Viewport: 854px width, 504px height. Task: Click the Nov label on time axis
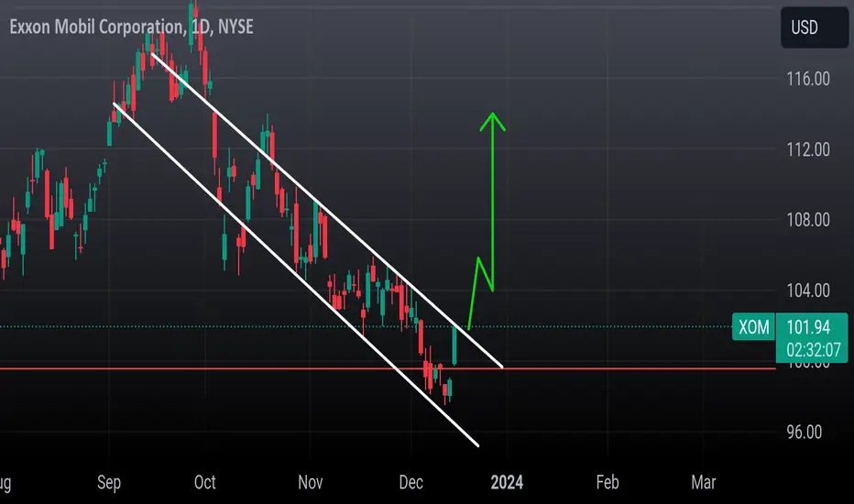(x=311, y=482)
